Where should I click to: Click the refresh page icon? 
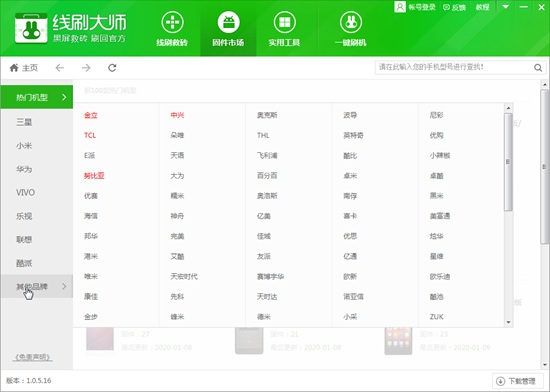[x=112, y=68]
